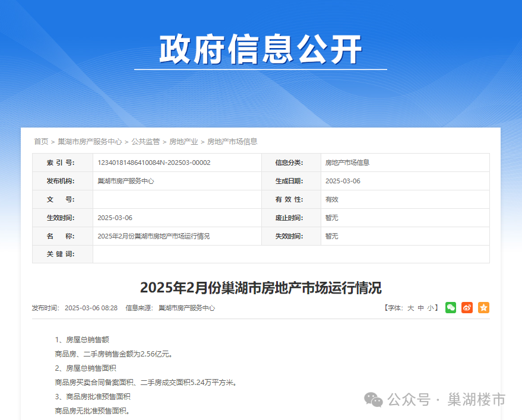Screen dimensions: 522x420
Task: Click 信息分类 value 房地产市场信息
Action: [x=347, y=163]
